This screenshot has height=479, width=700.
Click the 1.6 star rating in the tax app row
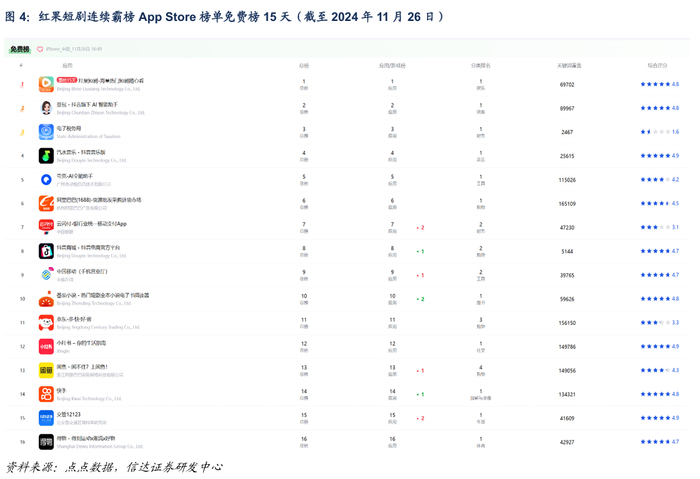(x=659, y=132)
